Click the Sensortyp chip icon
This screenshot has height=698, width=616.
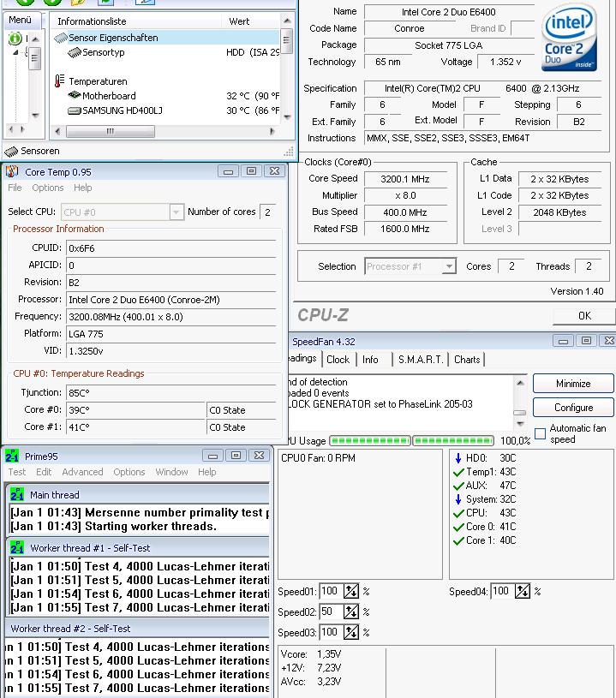74,52
